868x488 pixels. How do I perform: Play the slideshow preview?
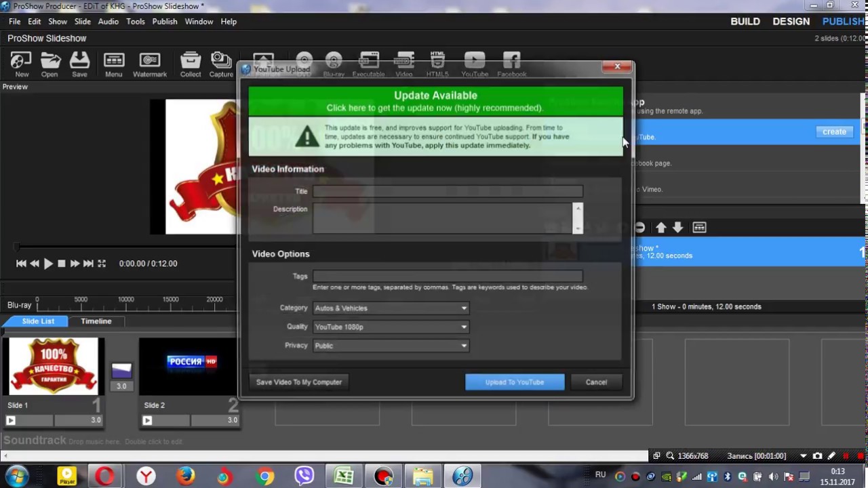click(x=48, y=264)
